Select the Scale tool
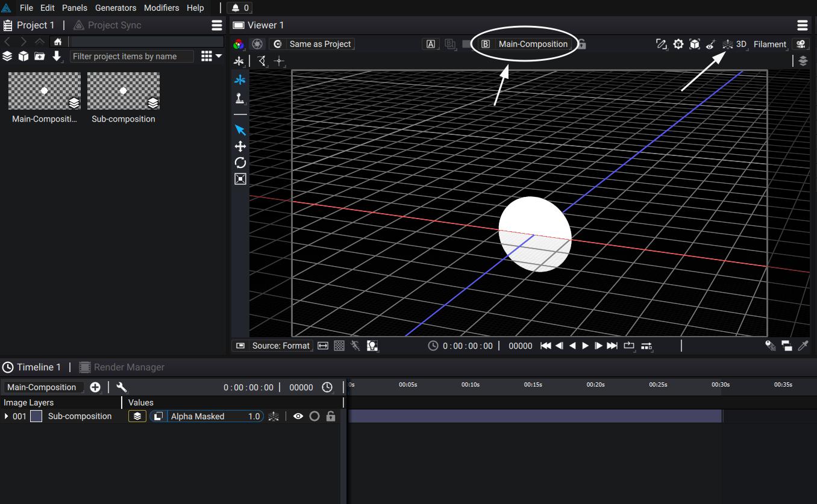Image resolution: width=817 pixels, height=504 pixels. tap(240, 179)
